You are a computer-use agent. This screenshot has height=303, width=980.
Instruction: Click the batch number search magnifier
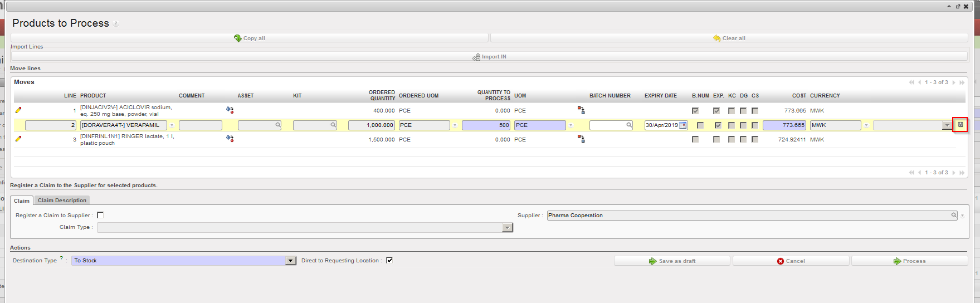(x=629, y=125)
